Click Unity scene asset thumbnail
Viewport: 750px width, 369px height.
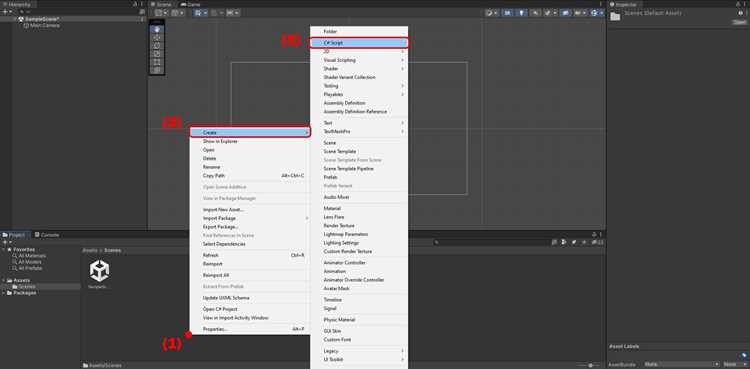[99, 271]
